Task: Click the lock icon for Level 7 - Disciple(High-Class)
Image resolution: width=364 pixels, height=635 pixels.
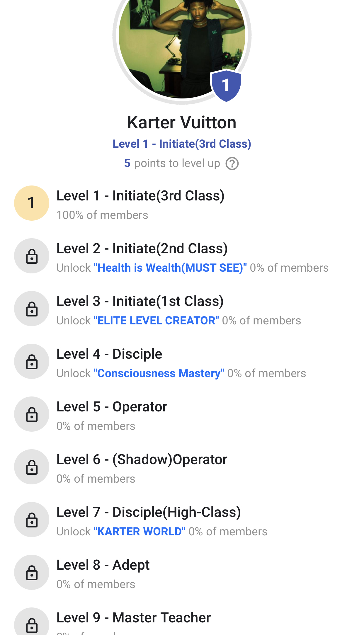Action: (31, 520)
